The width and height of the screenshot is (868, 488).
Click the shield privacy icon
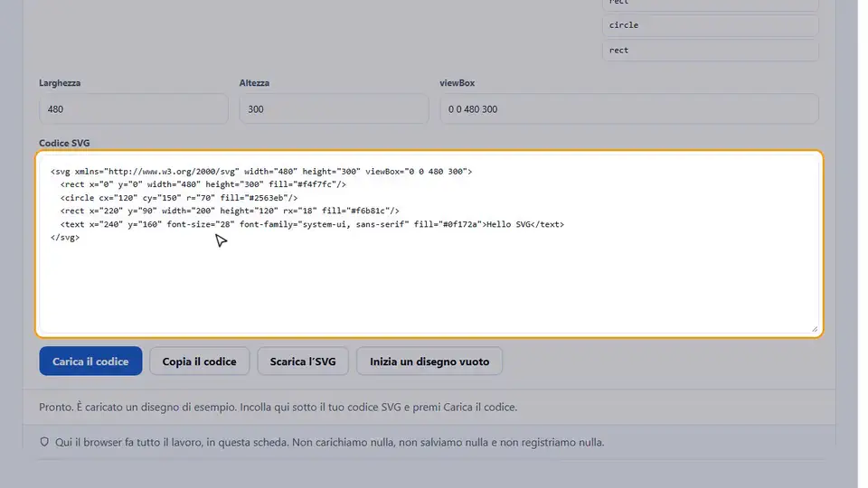pos(44,442)
